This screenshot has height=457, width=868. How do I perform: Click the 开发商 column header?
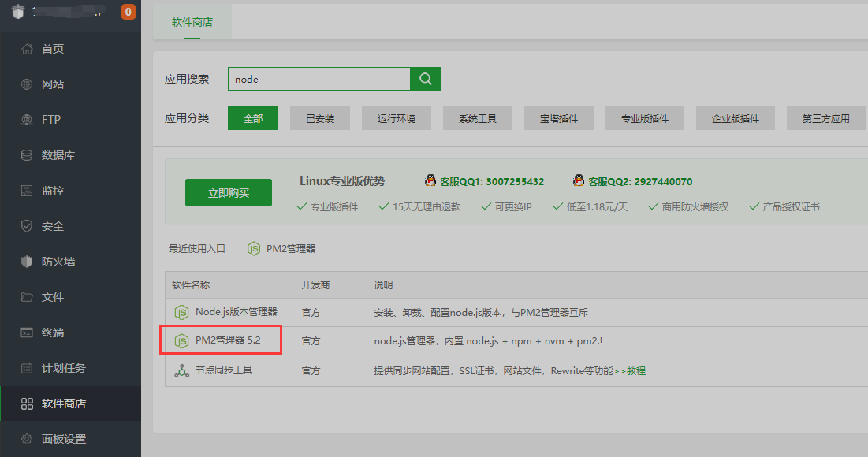pos(315,285)
